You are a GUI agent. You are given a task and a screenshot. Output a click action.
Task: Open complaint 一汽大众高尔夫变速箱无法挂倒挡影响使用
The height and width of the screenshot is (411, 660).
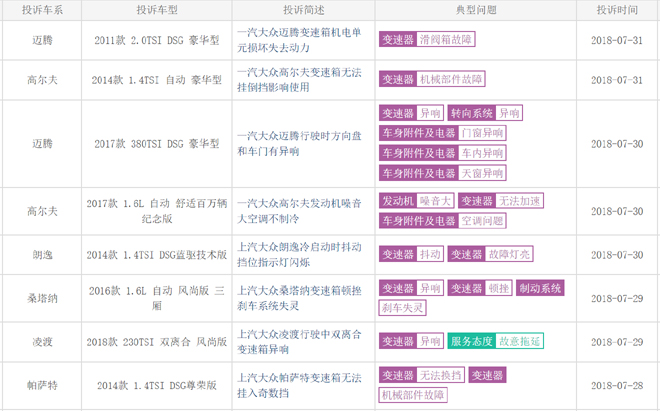click(299, 80)
